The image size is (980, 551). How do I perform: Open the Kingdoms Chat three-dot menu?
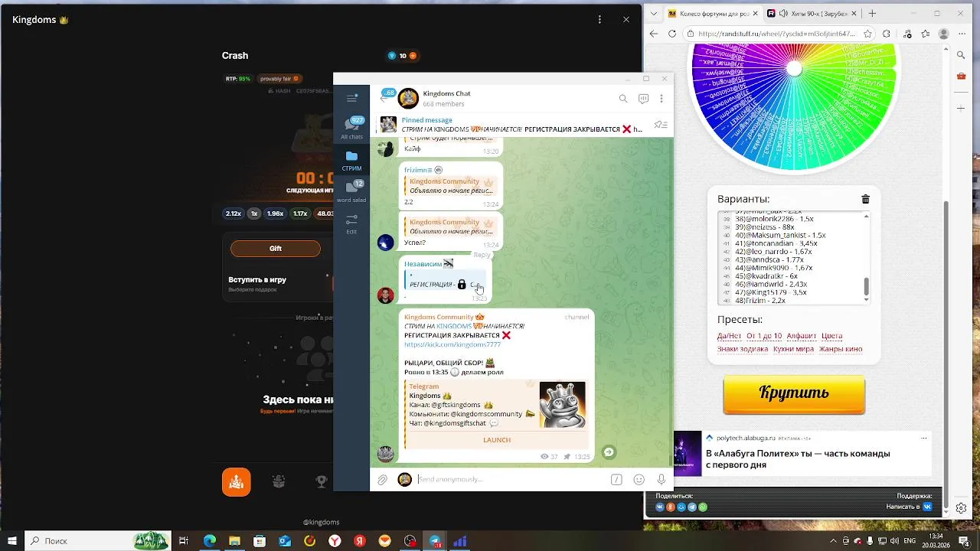661,99
